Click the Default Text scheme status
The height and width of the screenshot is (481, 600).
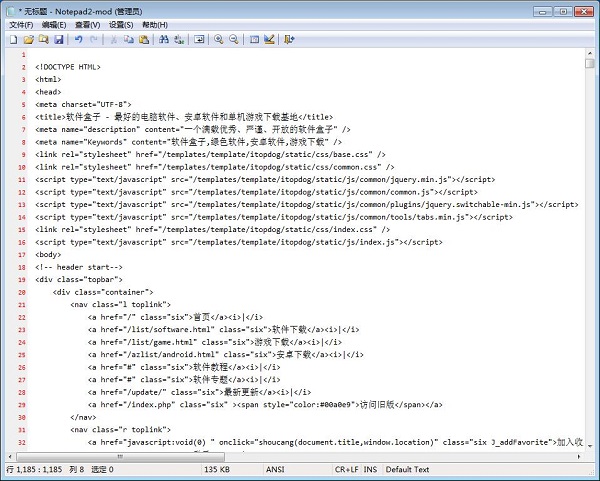click(x=407, y=470)
